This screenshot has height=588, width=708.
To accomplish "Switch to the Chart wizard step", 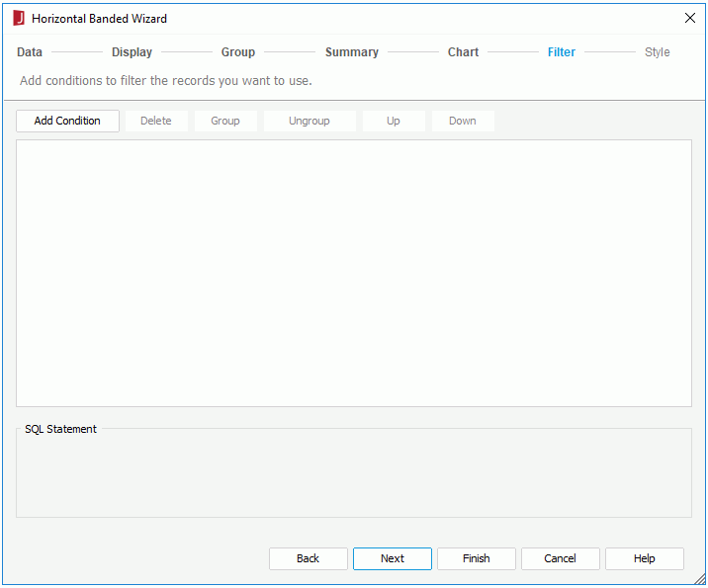I will tap(463, 52).
